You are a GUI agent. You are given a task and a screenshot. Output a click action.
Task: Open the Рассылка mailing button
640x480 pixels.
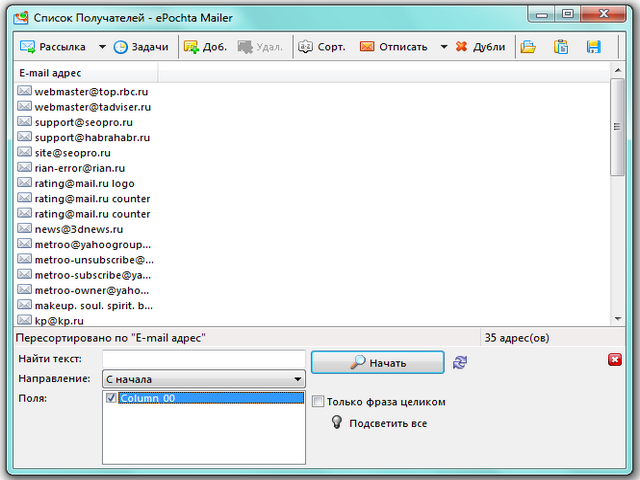(x=53, y=47)
